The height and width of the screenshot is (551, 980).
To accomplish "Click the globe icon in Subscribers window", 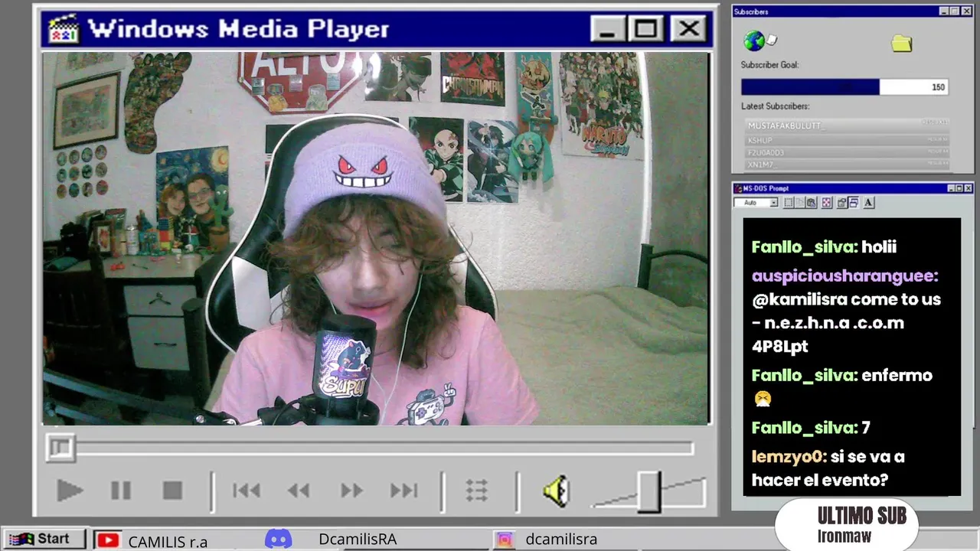I will (x=754, y=41).
